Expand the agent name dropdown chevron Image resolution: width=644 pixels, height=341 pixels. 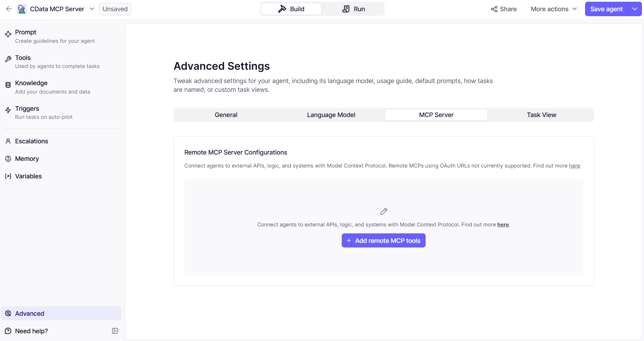click(92, 9)
